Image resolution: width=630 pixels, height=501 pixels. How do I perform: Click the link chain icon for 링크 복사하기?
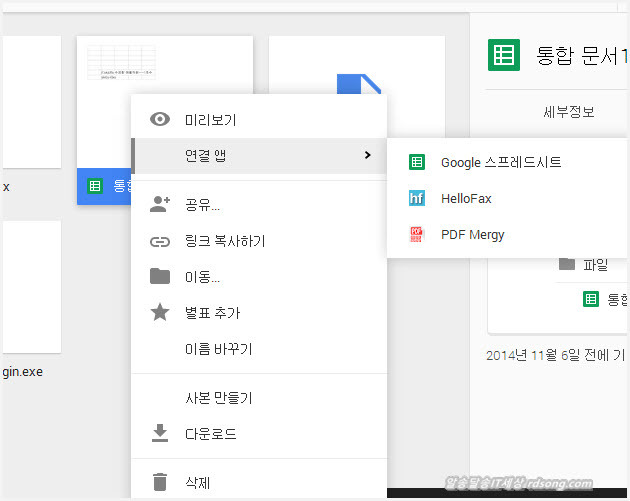160,241
